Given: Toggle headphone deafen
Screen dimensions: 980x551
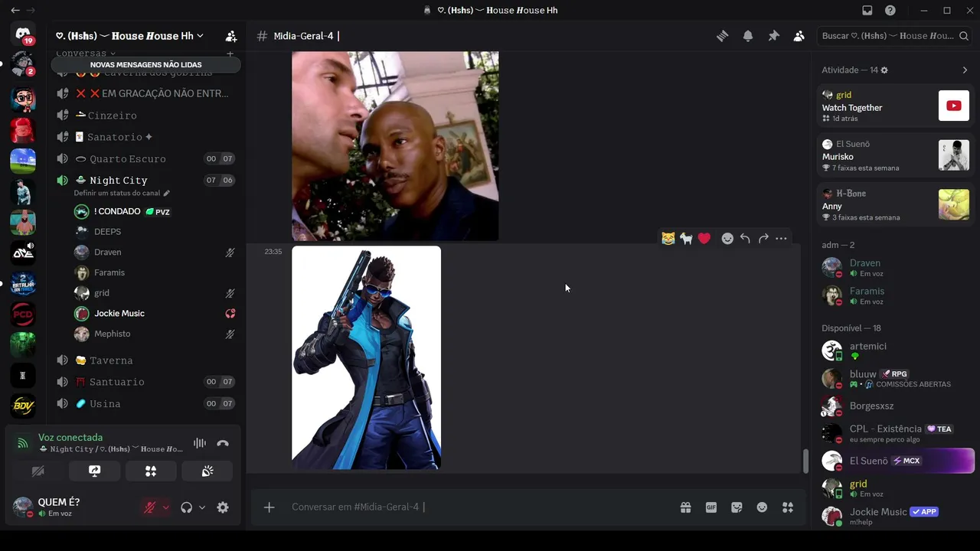Looking at the screenshot, I should point(186,507).
